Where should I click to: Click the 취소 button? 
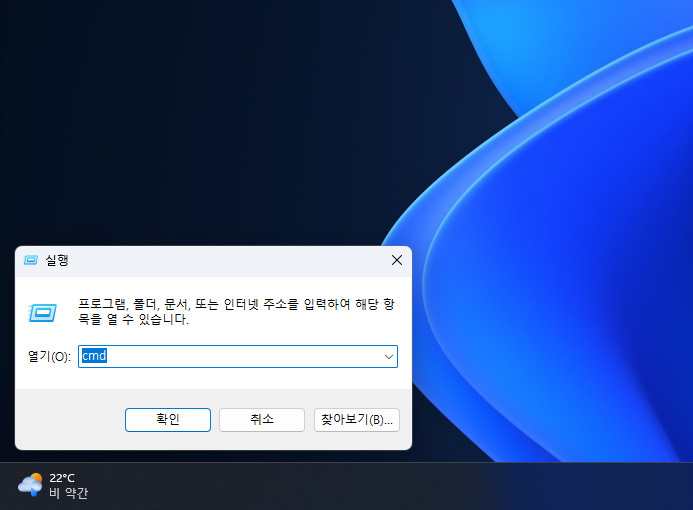[262, 419]
